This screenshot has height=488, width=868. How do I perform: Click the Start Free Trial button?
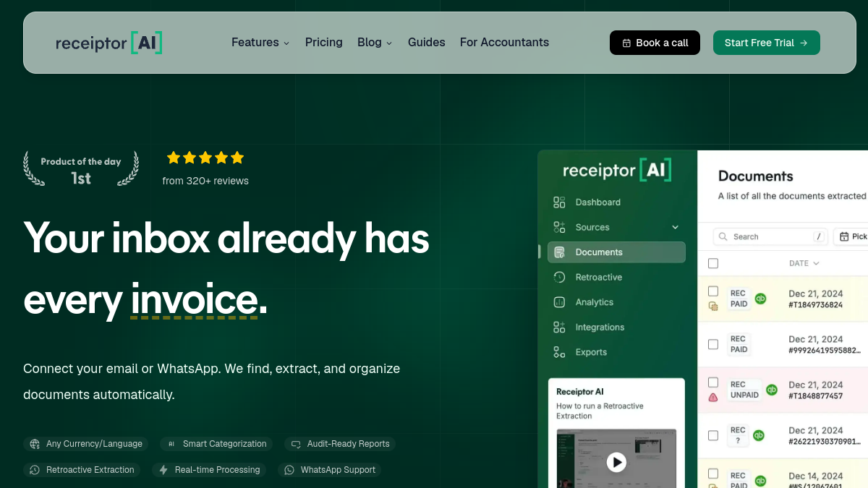click(x=767, y=43)
